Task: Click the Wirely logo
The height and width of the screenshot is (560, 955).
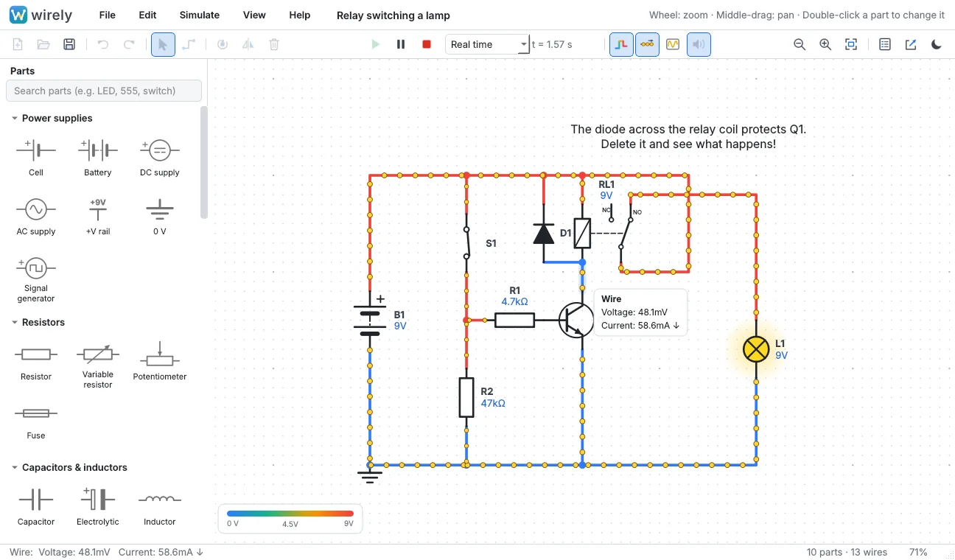Action: click(41, 15)
